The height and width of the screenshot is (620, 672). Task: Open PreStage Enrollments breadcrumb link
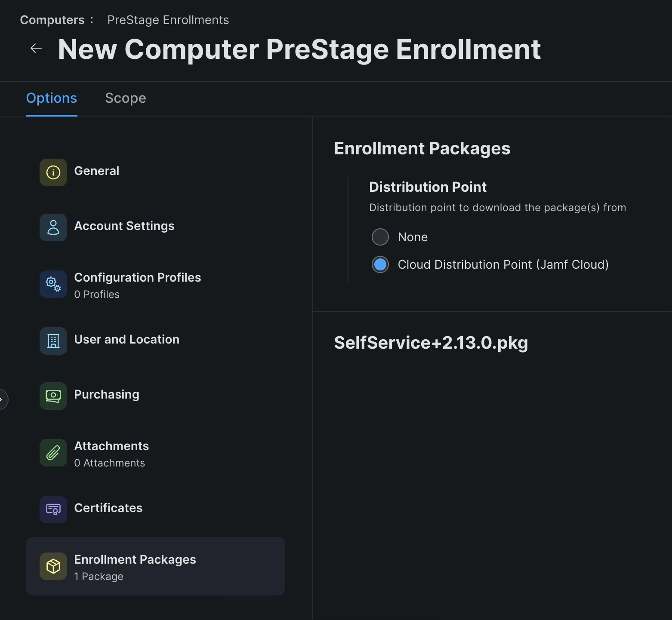pos(168,20)
